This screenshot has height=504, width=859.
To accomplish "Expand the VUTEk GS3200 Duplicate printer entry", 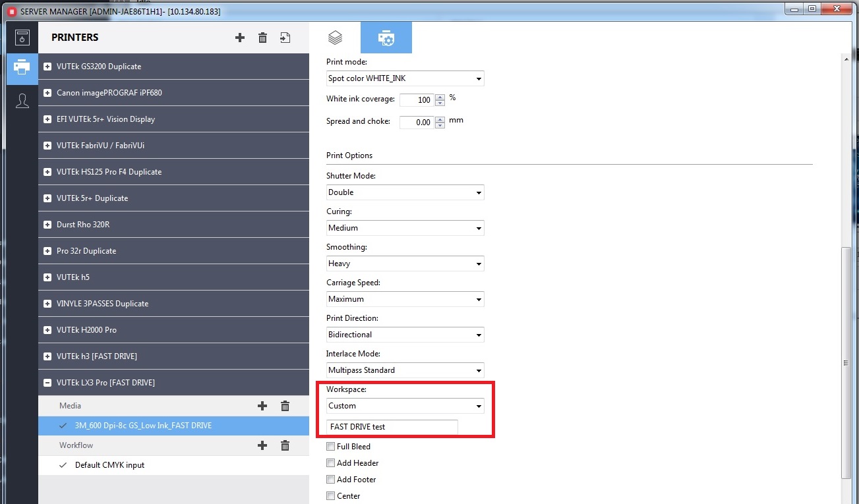I will tap(46, 66).
